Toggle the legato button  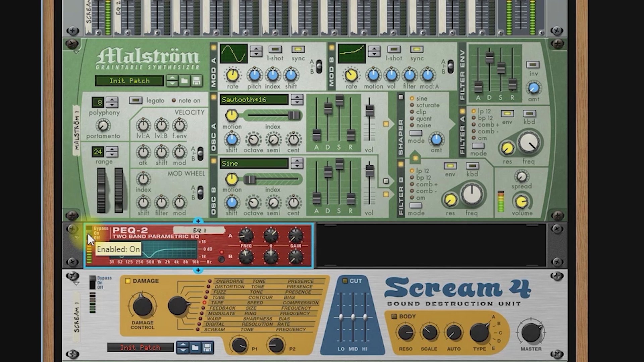coord(136,100)
